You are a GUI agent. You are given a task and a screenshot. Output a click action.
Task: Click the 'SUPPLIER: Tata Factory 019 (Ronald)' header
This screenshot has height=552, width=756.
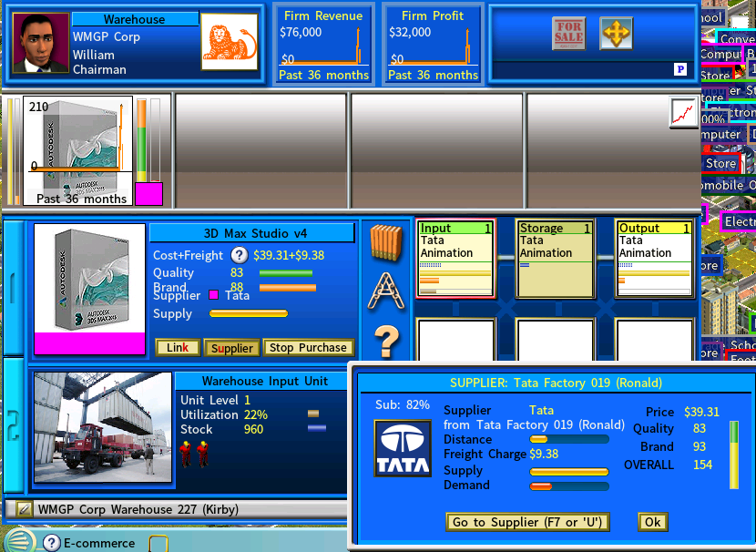556,383
